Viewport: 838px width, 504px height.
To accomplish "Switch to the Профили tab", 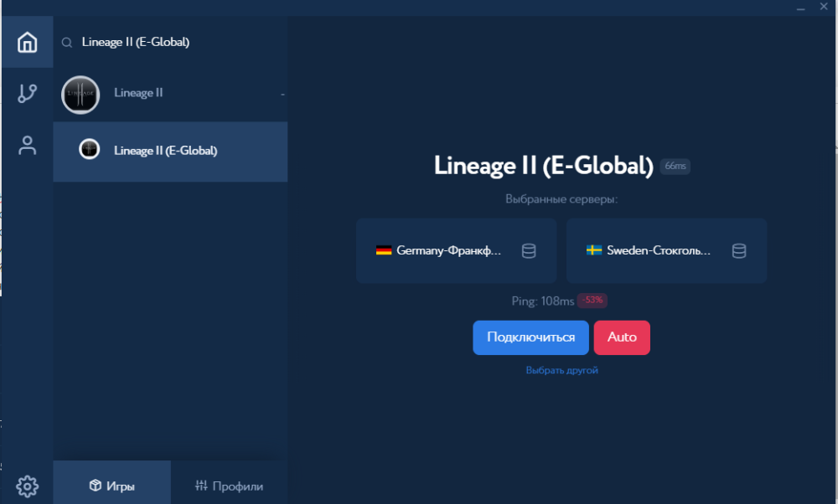I will click(x=229, y=486).
